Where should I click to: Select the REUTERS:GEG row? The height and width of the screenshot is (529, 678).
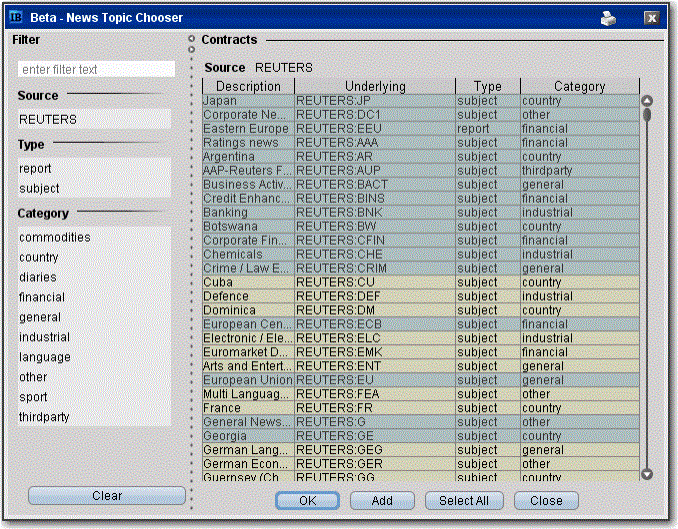tap(421, 449)
